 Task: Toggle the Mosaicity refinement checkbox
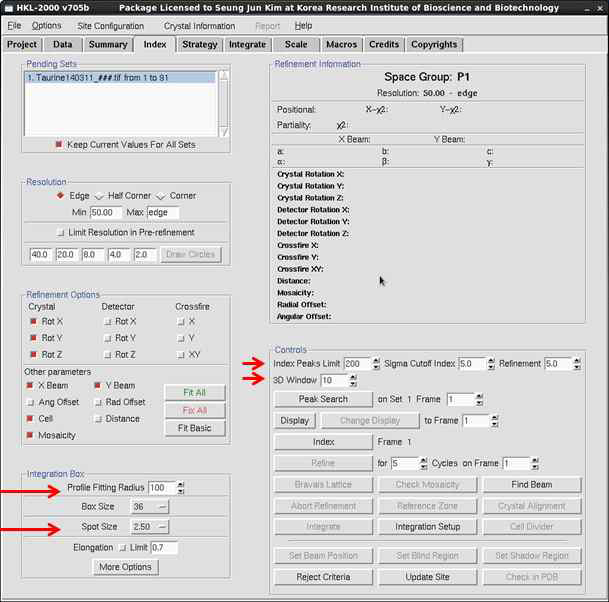pos(32,436)
